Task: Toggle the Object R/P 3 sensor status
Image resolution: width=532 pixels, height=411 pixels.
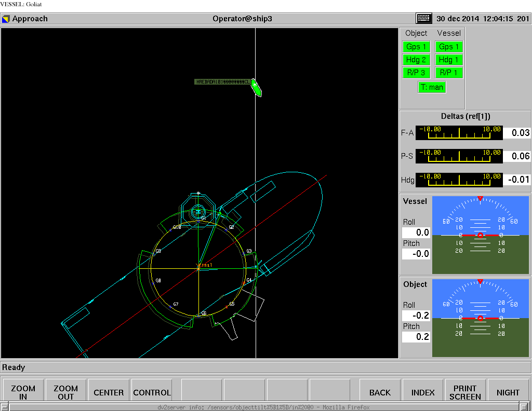Action: [x=416, y=72]
